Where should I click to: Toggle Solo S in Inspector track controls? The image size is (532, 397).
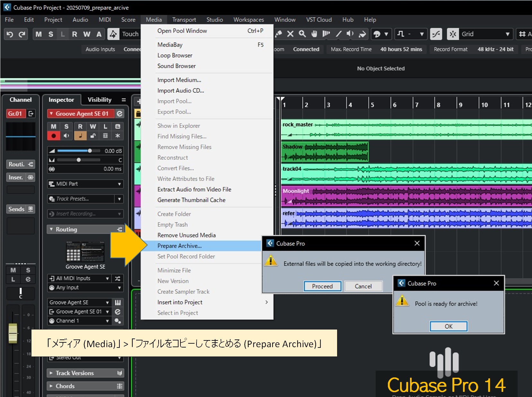tap(66, 127)
